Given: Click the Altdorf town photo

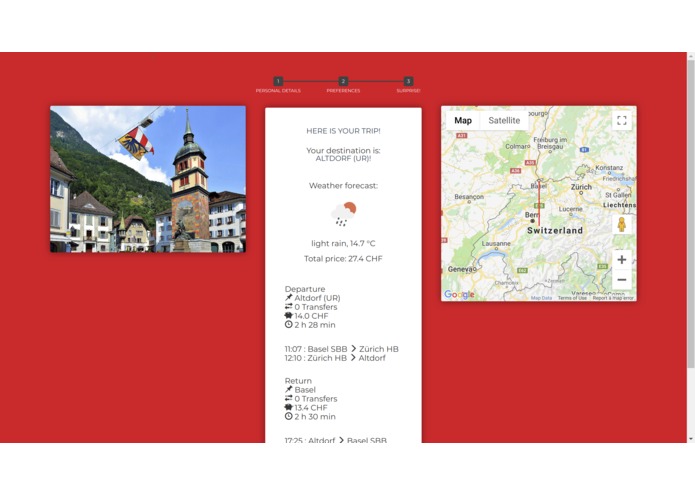Looking at the screenshot, I should tap(148, 179).
